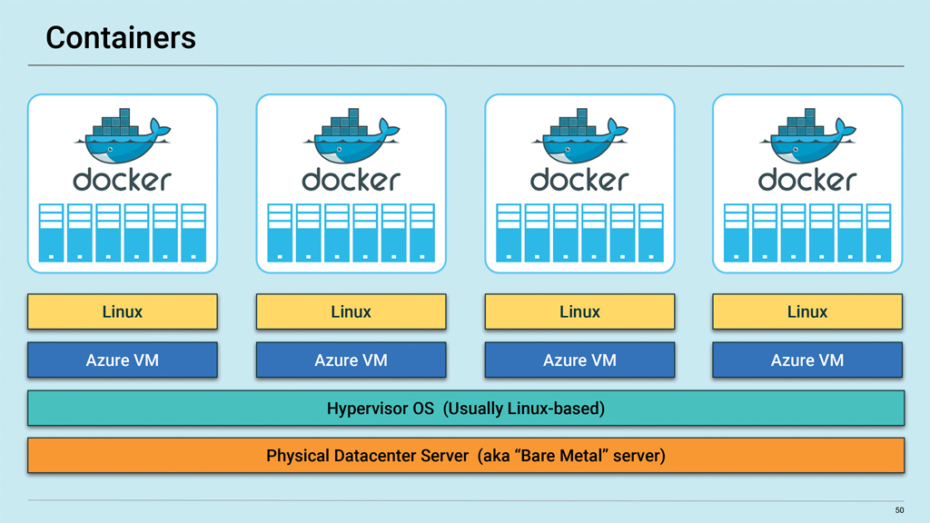This screenshot has width=930, height=523.
Task: Click the third Azure VM box from the left
Action: 579,360
